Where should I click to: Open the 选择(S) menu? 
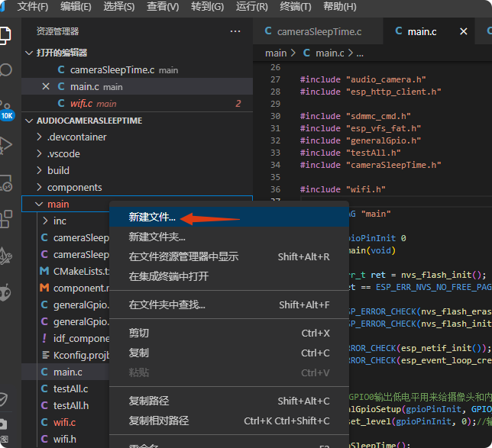(119, 7)
